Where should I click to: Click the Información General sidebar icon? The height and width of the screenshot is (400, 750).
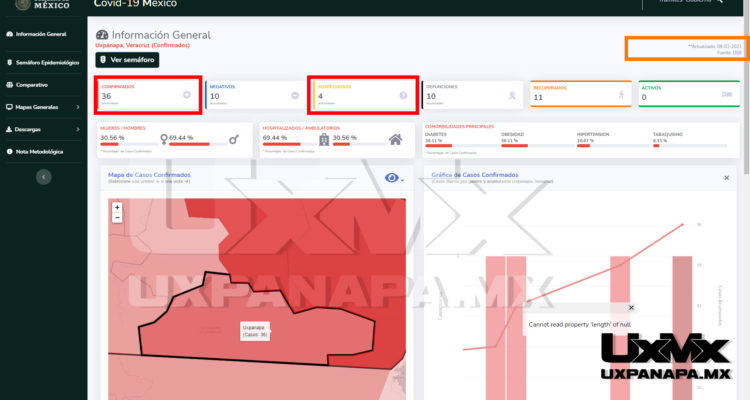click(10, 34)
